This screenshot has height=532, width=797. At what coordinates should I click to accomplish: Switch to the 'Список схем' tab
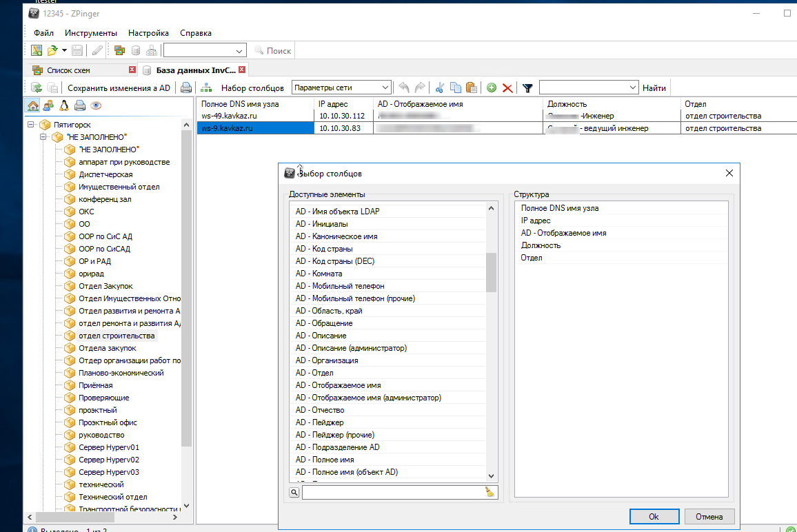tap(68, 70)
